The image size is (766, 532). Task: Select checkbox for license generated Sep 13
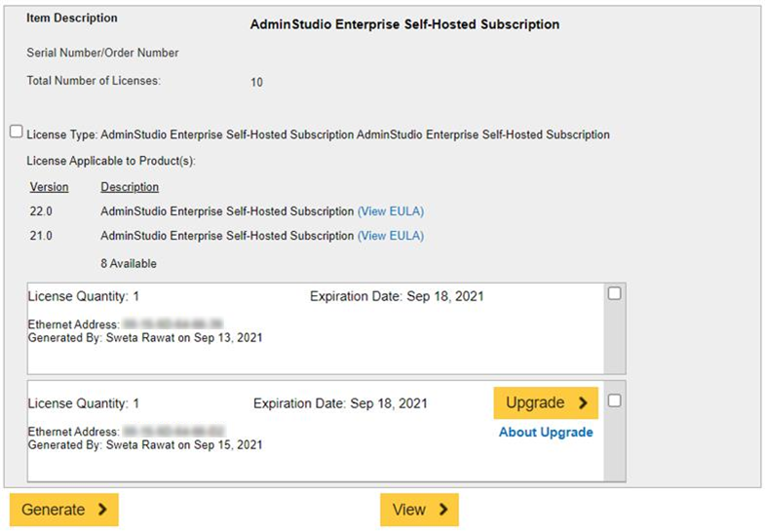tap(614, 293)
